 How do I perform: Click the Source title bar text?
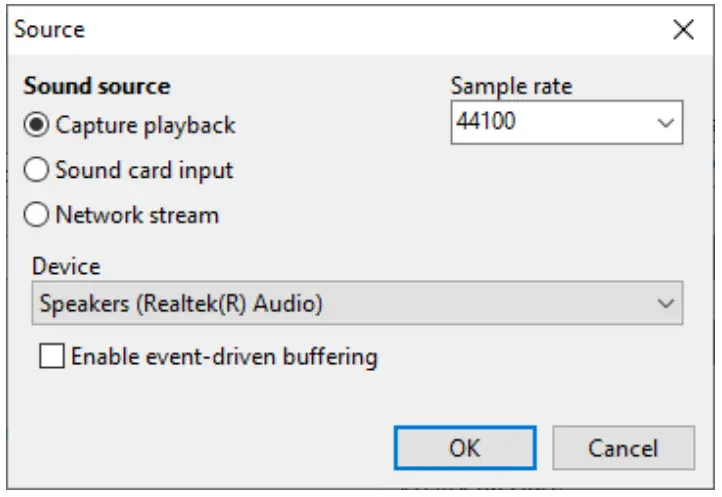[x=49, y=30]
